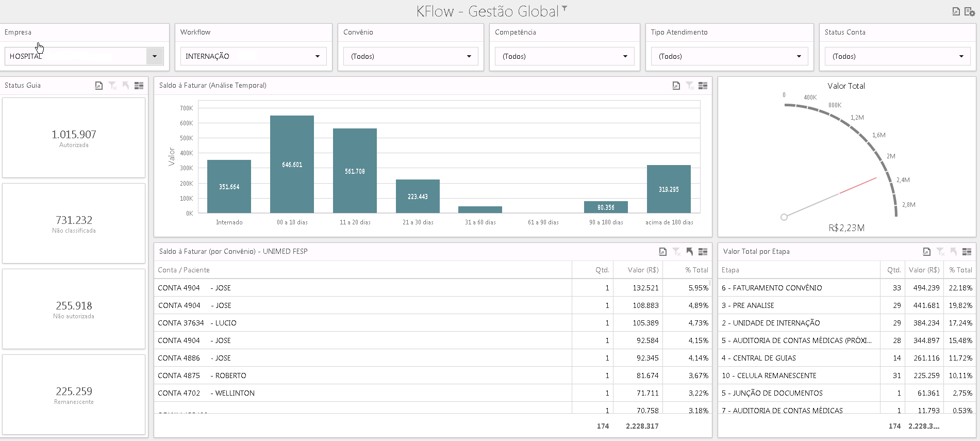Viewport: 980px width, 441px height.
Task: Expand the Workflow INTERNAÇÃO dropdown
Action: click(x=253, y=56)
